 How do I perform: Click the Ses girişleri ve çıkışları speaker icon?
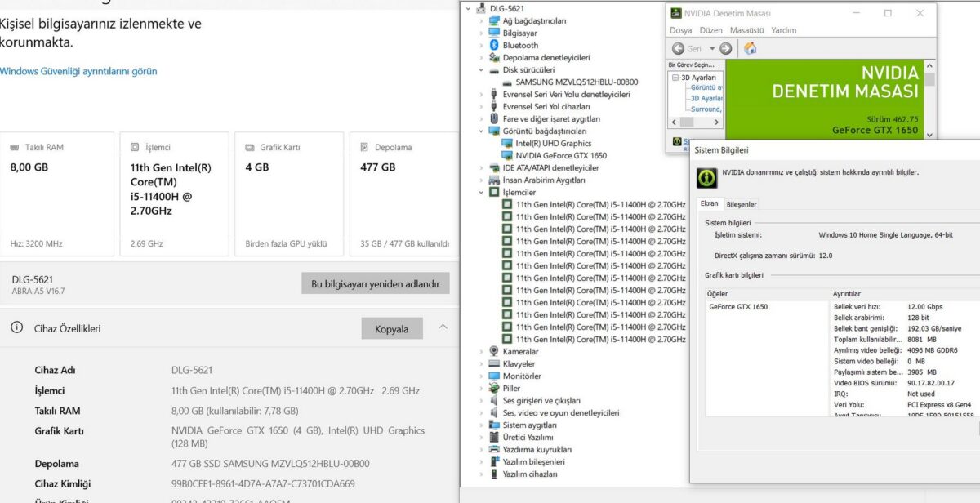(494, 400)
